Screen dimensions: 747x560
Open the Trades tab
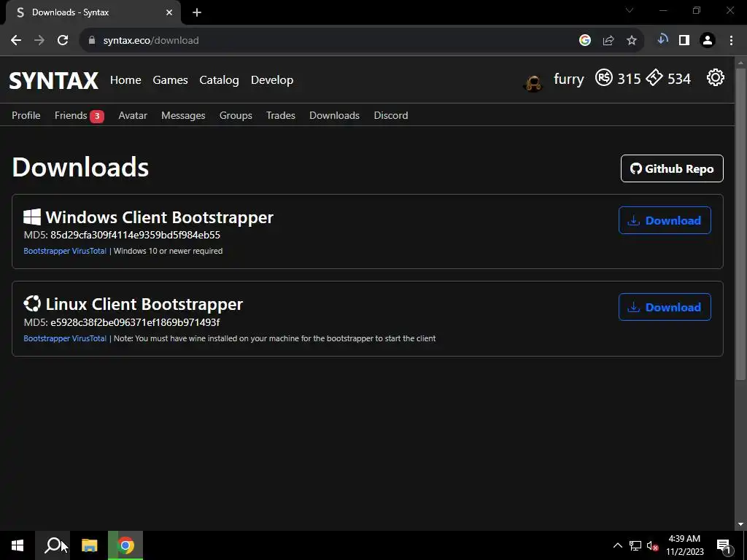tap(281, 115)
